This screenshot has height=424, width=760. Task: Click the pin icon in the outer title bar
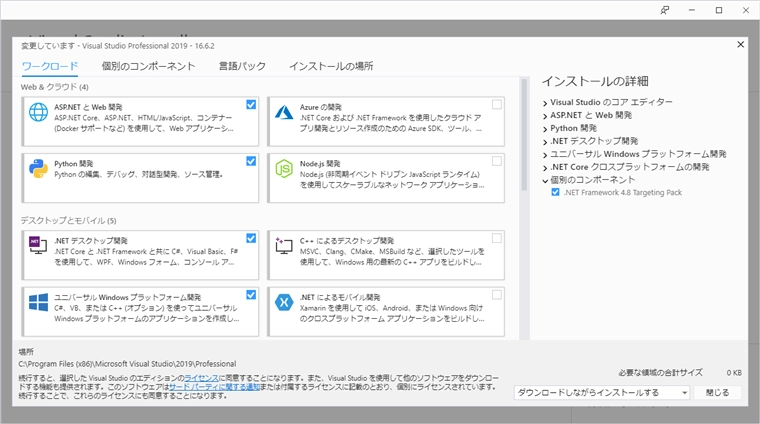click(x=665, y=10)
